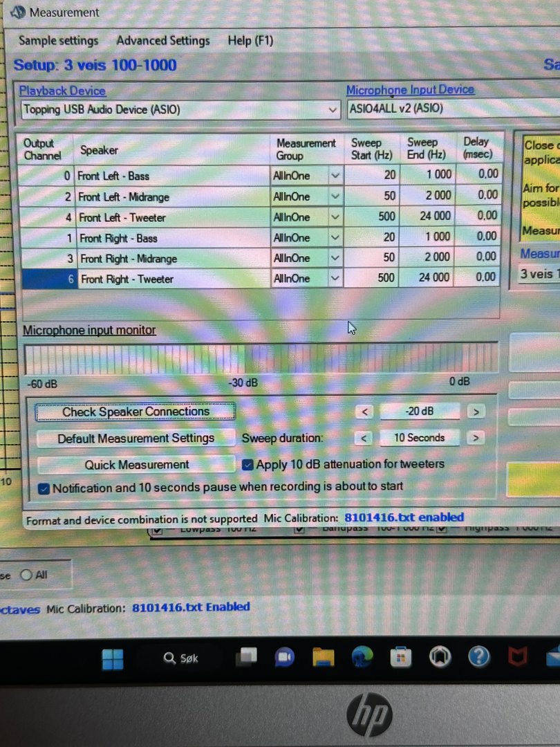
Task: Open Microsoft Store from the taskbar
Action: pyautogui.click(x=400, y=658)
